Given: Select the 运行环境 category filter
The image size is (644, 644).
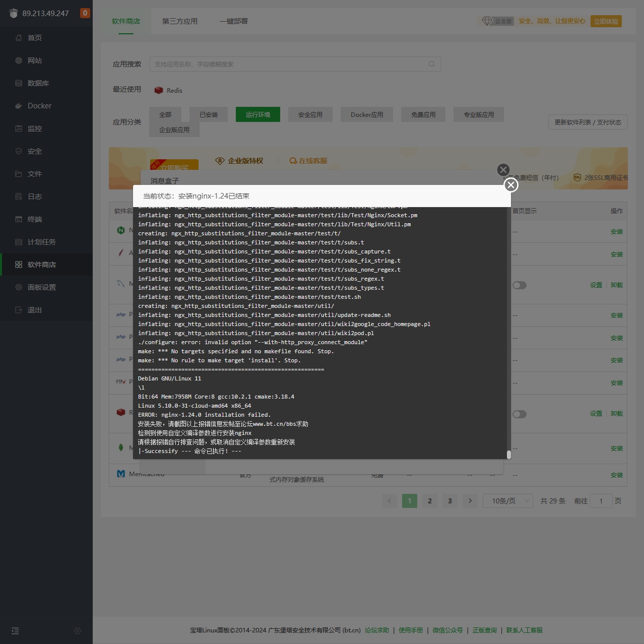Looking at the screenshot, I should [x=258, y=114].
